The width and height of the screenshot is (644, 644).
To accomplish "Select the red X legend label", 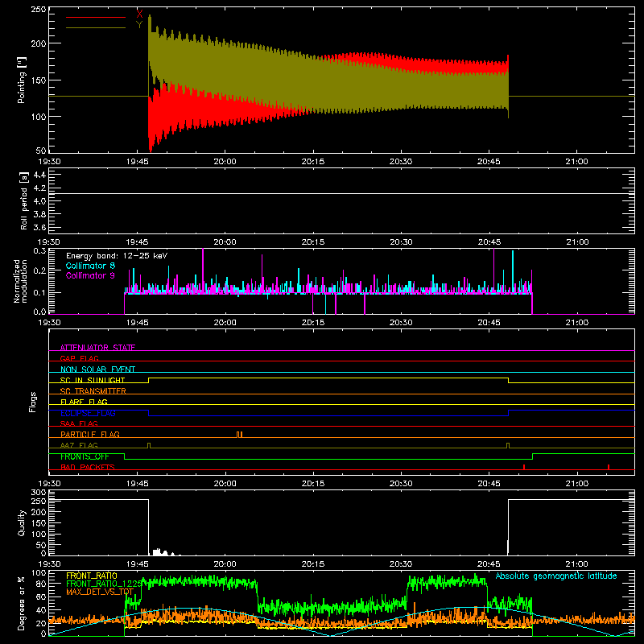I will 139,14.
